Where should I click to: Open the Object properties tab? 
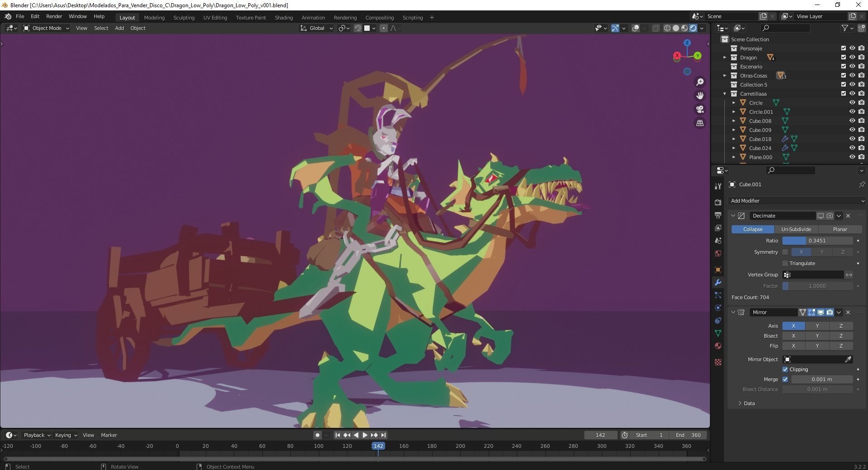pos(718,270)
